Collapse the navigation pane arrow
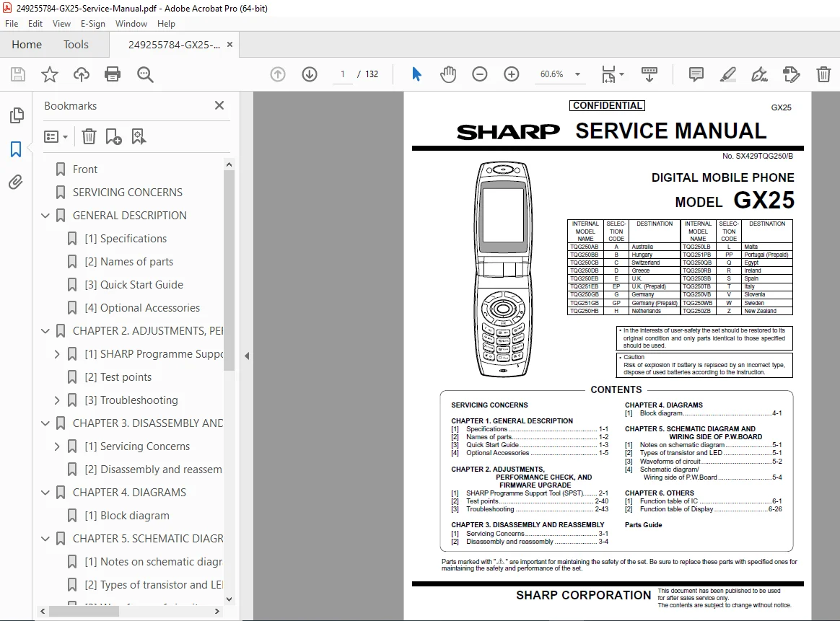 point(246,356)
